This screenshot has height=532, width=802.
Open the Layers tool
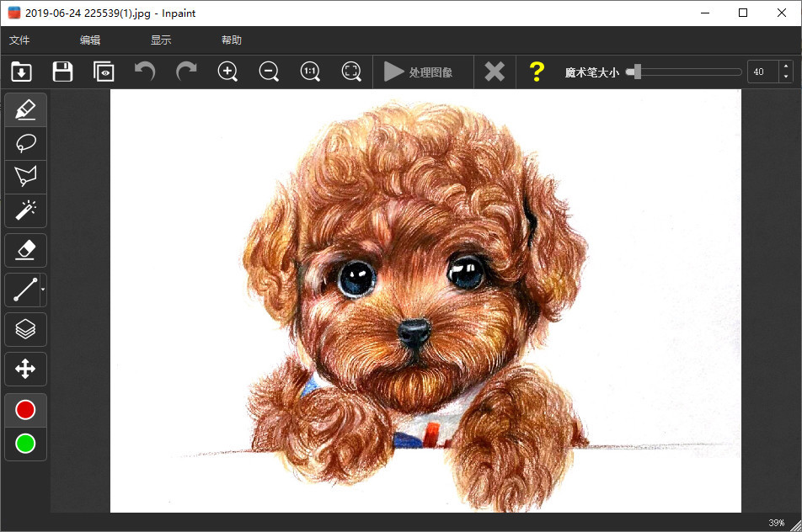click(x=25, y=329)
